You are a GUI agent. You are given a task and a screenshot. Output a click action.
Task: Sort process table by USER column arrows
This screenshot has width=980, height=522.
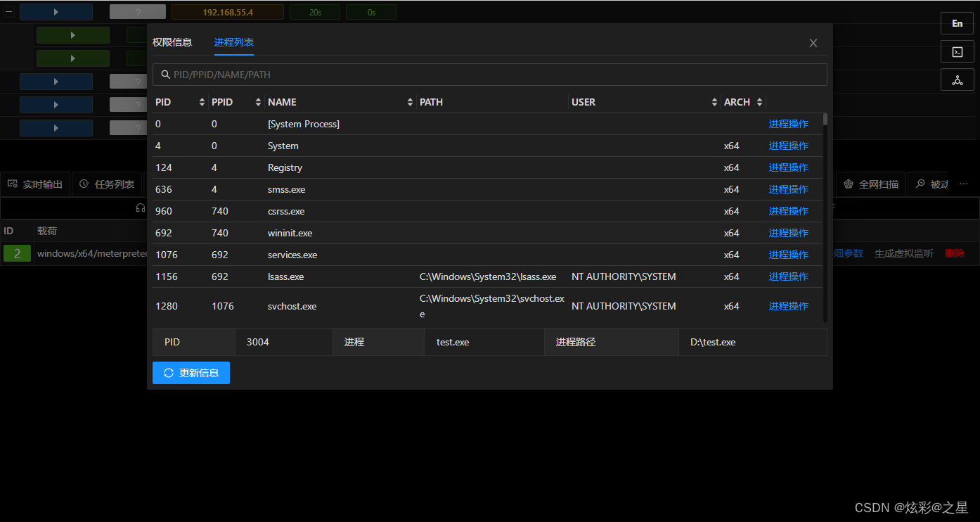pyautogui.click(x=714, y=102)
